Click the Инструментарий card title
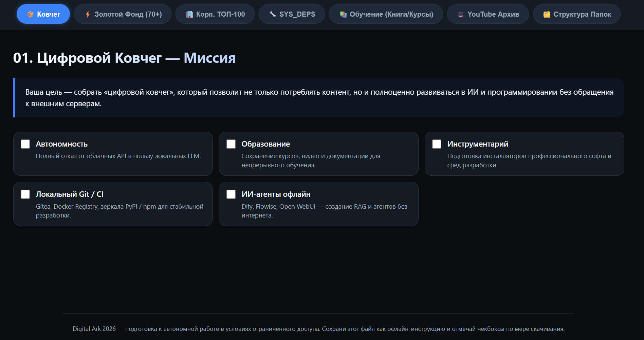This screenshot has height=340, width=644. (478, 144)
